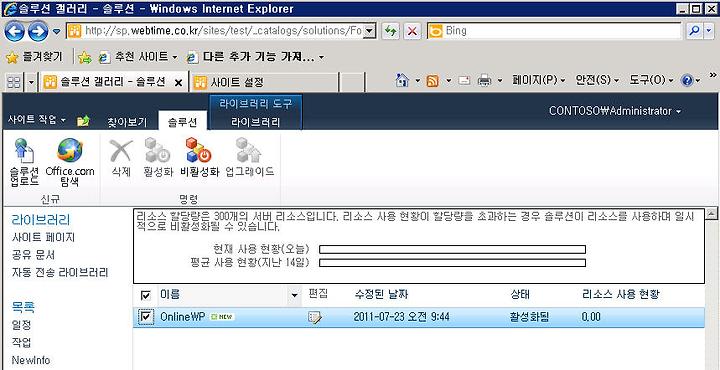The height and width of the screenshot is (370, 720).
Task: Switch to the 찾아보기 ribbon tab
Action: [x=127, y=122]
